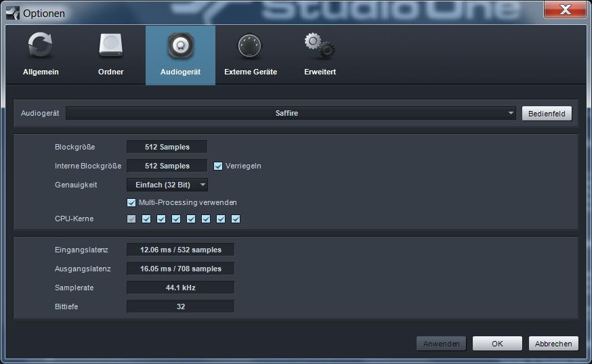This screenshot has width=592, height=364.
Task: Click the Ausgangslatenz 16.05 ms value
Action: coord(180,269)
